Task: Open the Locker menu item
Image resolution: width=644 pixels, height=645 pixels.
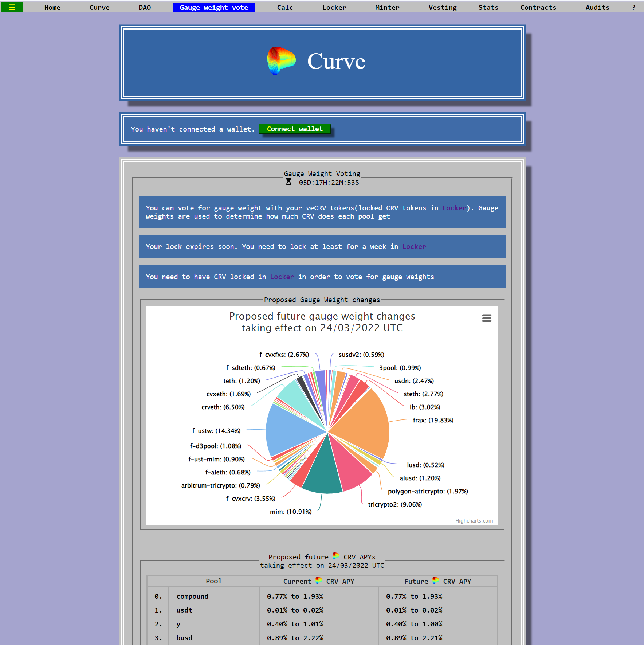Action: point(334,7)
